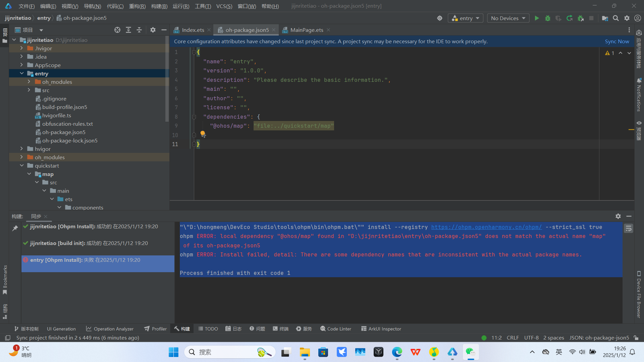Run the entry app with green play button

point(537,18)
